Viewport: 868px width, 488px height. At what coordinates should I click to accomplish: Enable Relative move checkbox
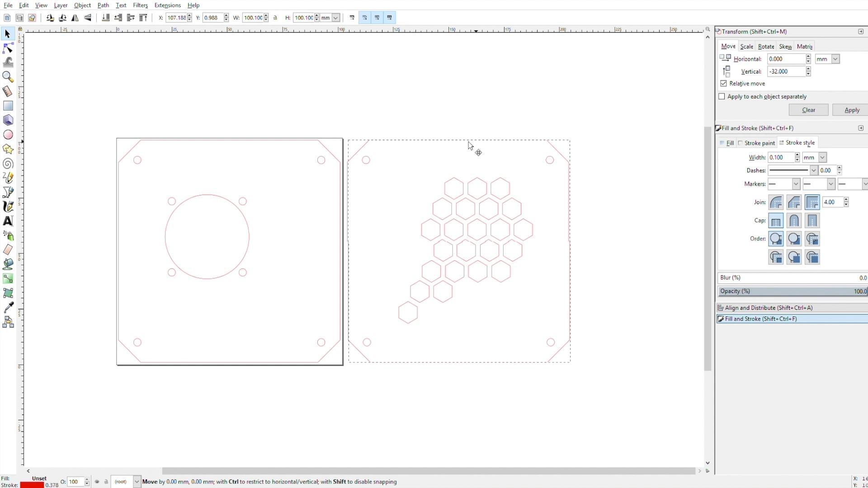[723, 84]
